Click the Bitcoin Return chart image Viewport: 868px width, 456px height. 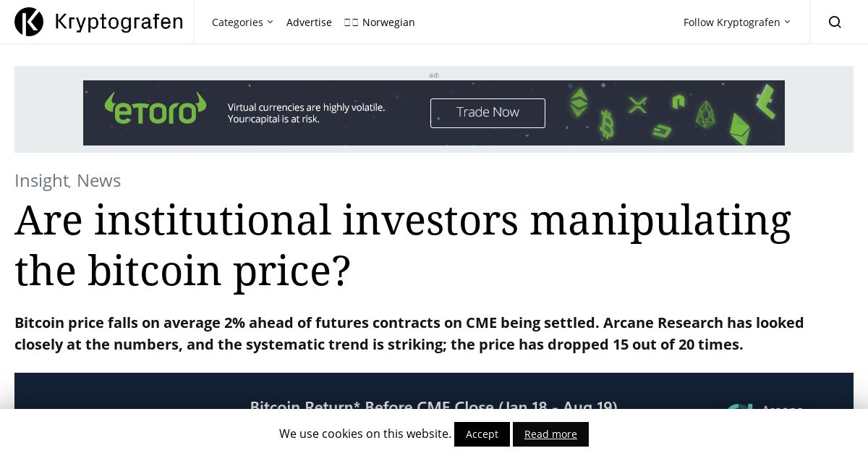coord(434,391)
